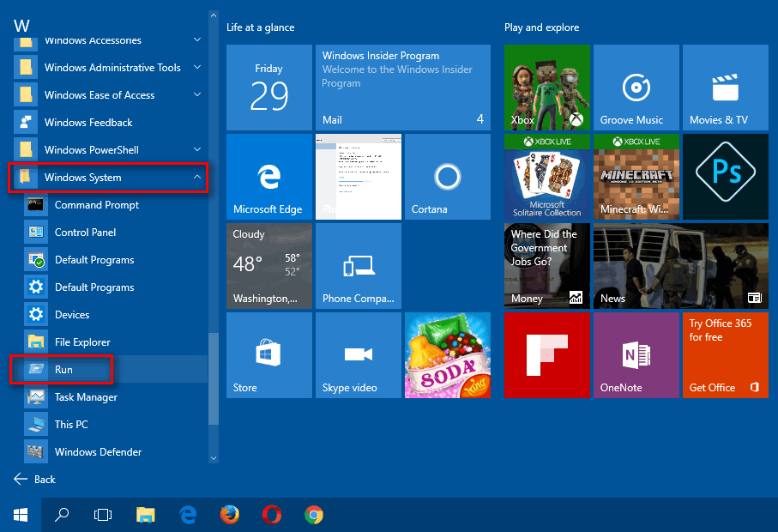The height and width of the screenshot is (532, 778).
Task: Open the Photos tile
Action: click(x=359, y=177)
